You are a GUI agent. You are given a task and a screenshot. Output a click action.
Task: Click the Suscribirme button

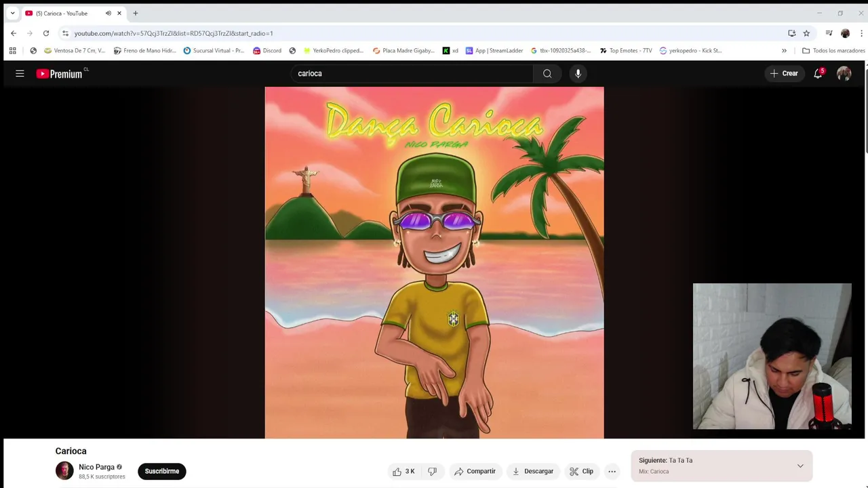click(162, 471)
